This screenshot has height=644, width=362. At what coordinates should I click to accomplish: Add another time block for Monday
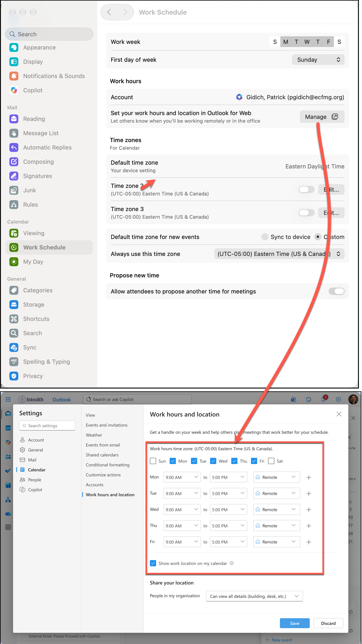tap(309, 477)
